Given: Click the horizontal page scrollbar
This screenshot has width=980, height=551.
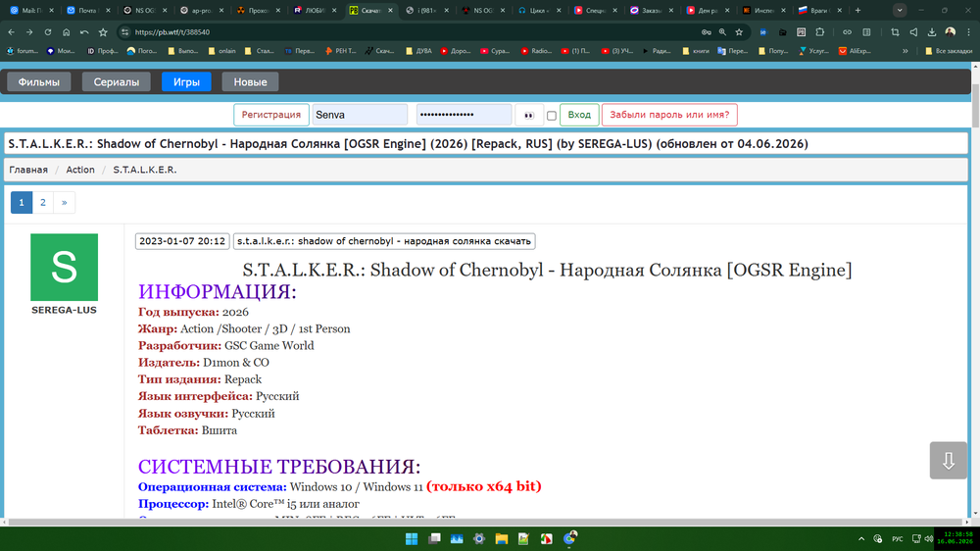Looking at the screenshot, I should pos(486,522).
